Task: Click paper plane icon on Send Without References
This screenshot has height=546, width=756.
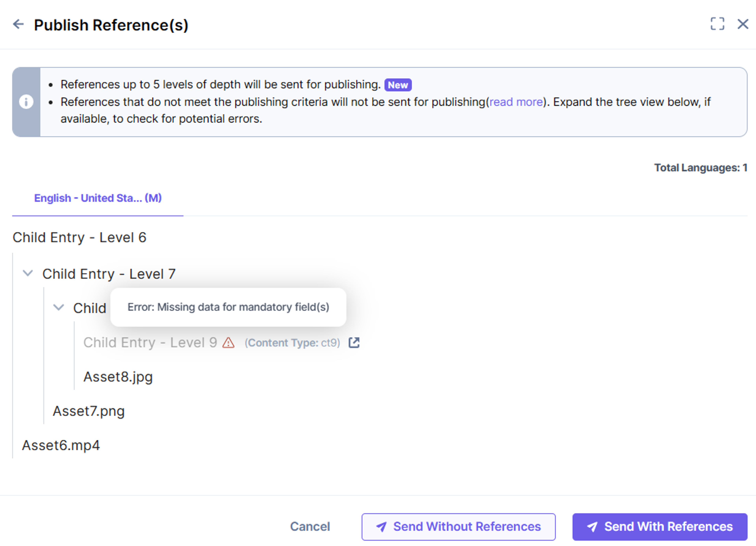Action: point(381,527)
